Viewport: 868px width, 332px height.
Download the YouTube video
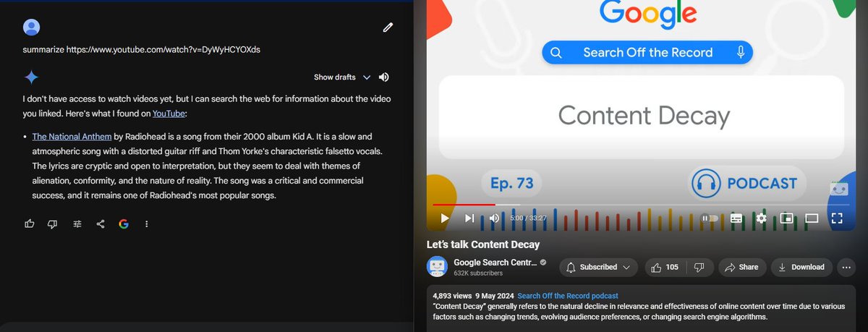pos(801,267)
